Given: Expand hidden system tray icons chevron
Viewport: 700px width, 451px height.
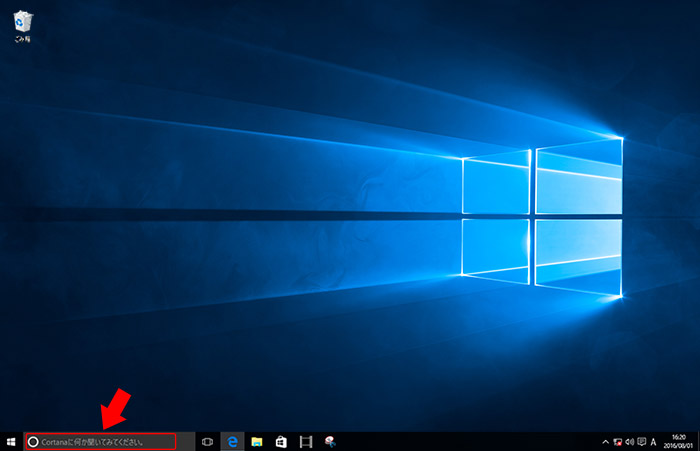Looking at the screenshot, I should pyautogui.click(x=606, y=442).
